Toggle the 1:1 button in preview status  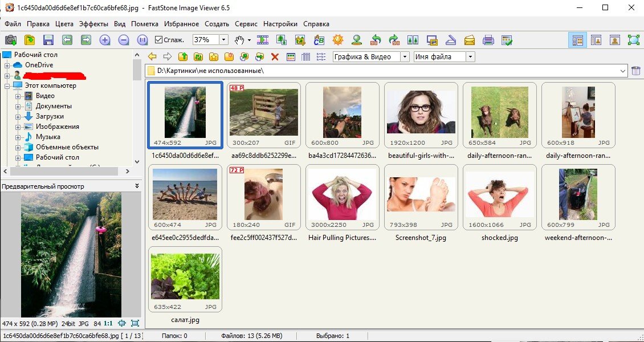108,323
